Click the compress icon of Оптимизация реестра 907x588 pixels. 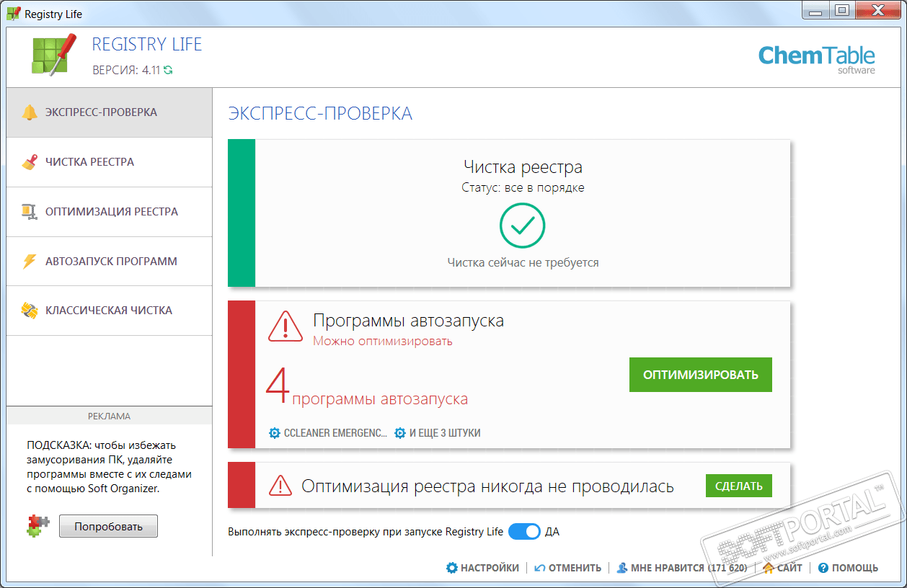(x=30, y=212)
